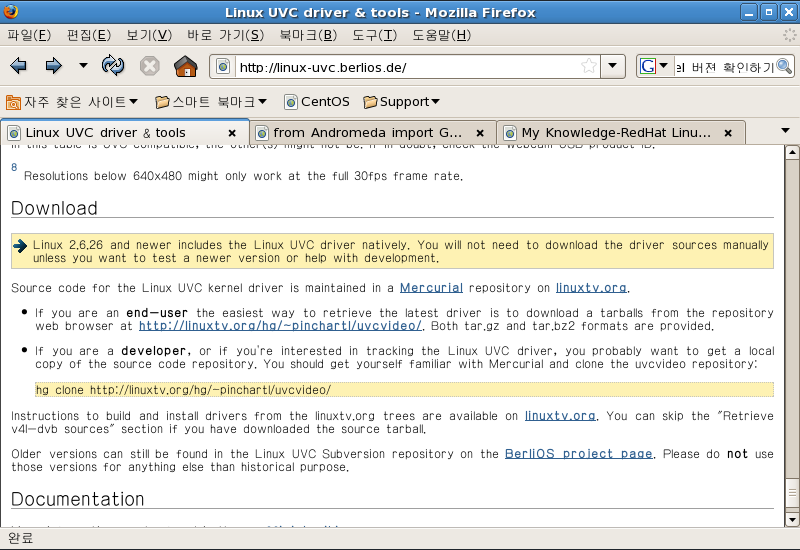Open the 편집(E) menu
Viewport: 800px width, 550px height.
pyautogui.click(x=89, y=35)
